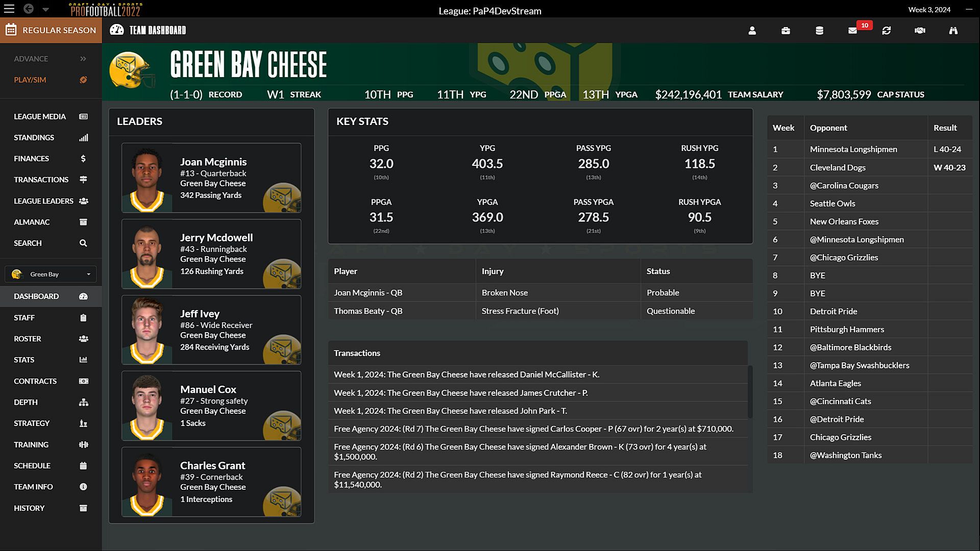Open the mail inbox envelope icon
This screenshot has height=551, width=980.
point(852,31)
